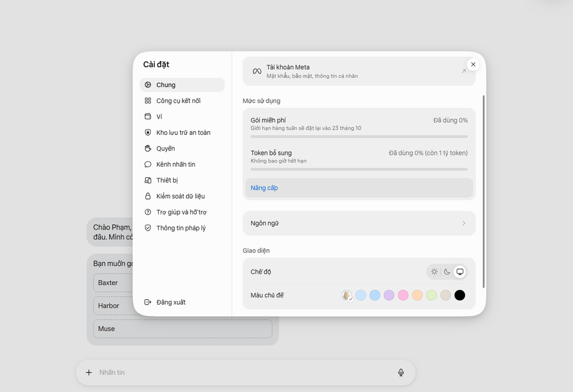Image resolution: width=573 pixels, height=392 pixels.
Task: Close the Cài đặt settings dialog
Action: [x=473, y=64]
